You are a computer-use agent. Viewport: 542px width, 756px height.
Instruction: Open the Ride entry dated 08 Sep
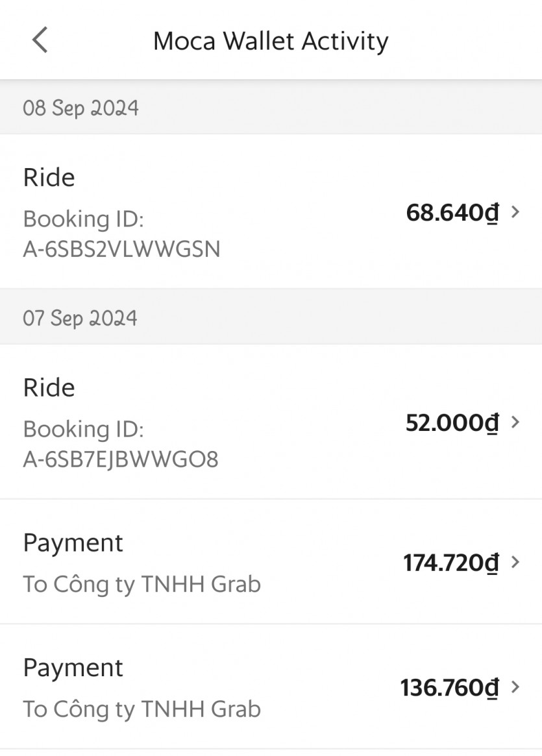[x=49, y=177]
